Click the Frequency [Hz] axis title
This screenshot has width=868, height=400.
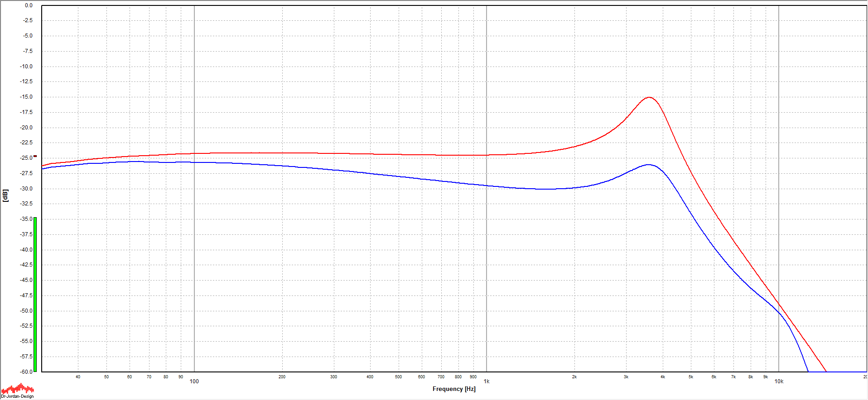[x=454, y=389]
